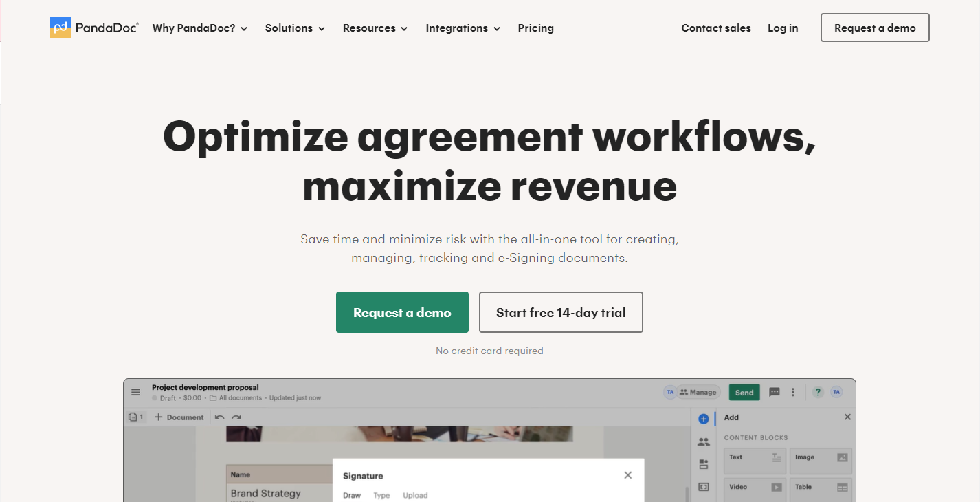Click the TA avatar beside Manage
The height and width of the screenshot is (502, 980).
pos(669,392)
